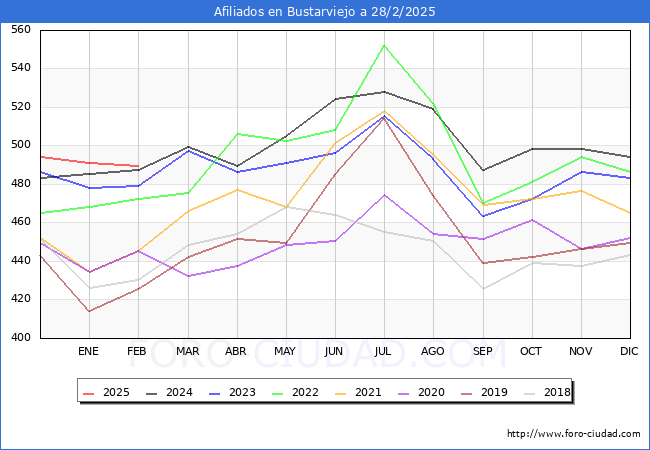The width and height of the screenshot is (650, 450).
Task: Click the JUL month axis label
Action: [383, 351]
